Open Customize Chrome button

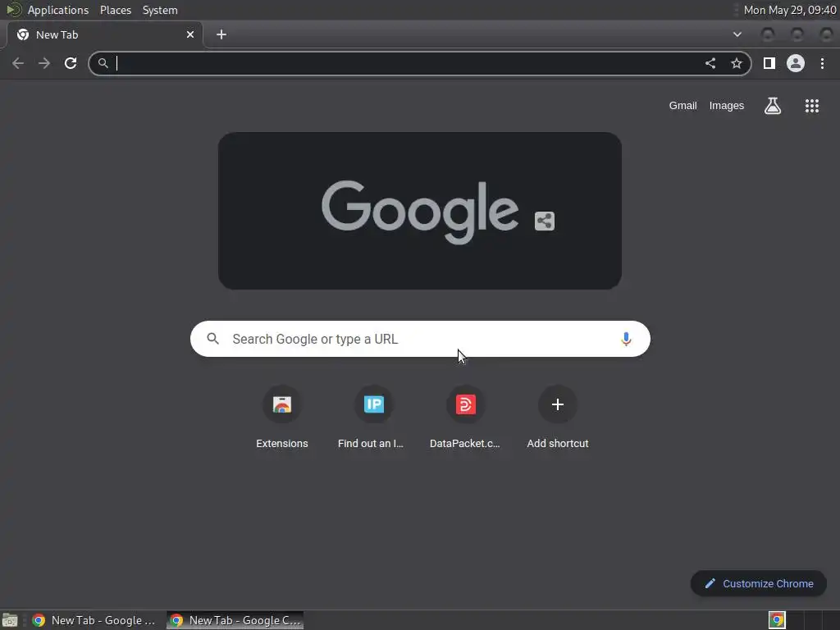[759, 583]
